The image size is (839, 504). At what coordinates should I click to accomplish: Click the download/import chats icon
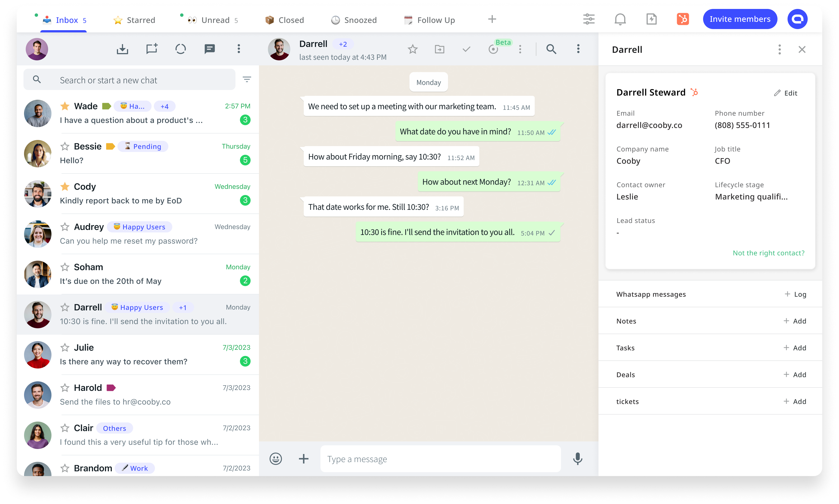coord(122,49)
